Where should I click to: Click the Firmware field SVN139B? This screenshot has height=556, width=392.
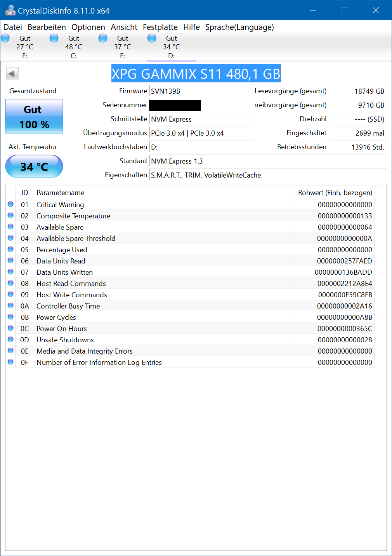click(201, 91)
